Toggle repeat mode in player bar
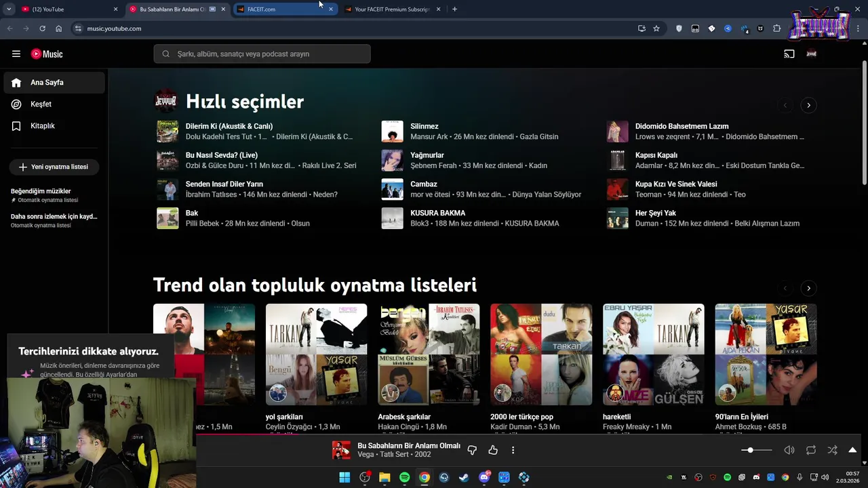The width and height of the screenshot is (868, 488). [x=811, y=450]
